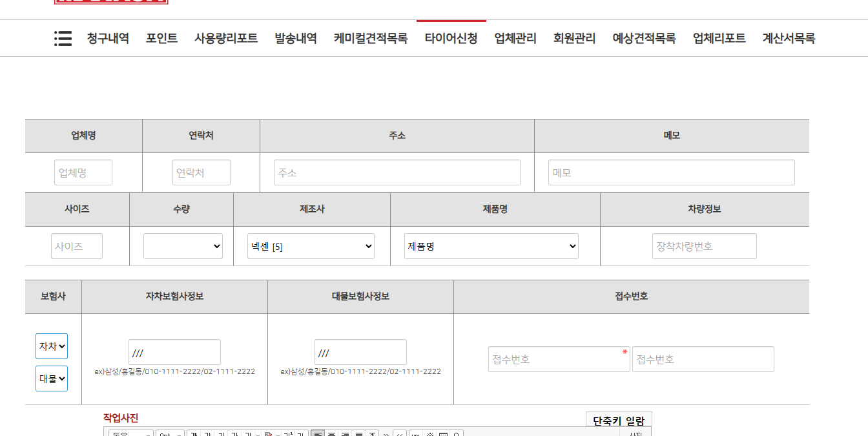
Task: Expand the 제품명 product dropdown
Action: click(x=491, y=246)
